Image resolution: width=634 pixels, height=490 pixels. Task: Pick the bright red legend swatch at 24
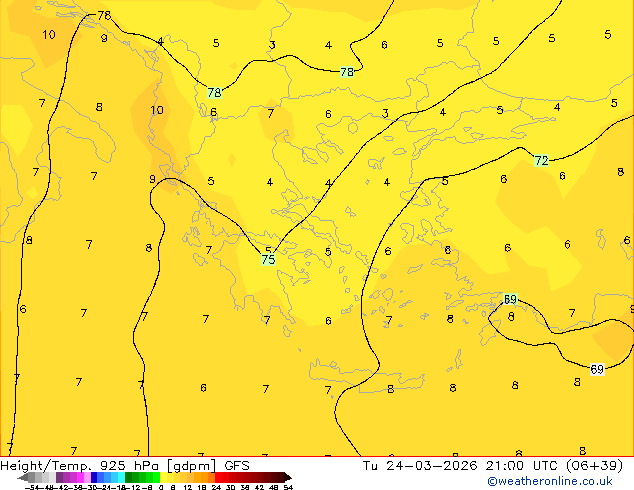pyautogui.click(x=218, y=477)
